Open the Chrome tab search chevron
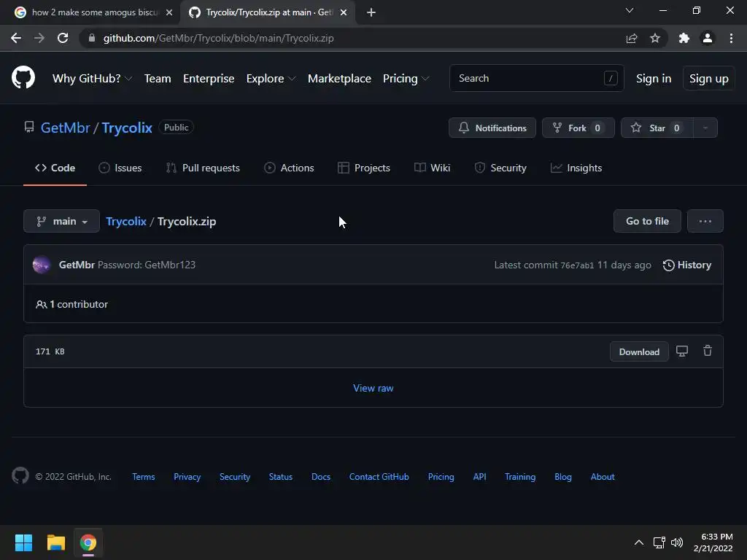Screen dimensions: 747x560 click(630, 10)
